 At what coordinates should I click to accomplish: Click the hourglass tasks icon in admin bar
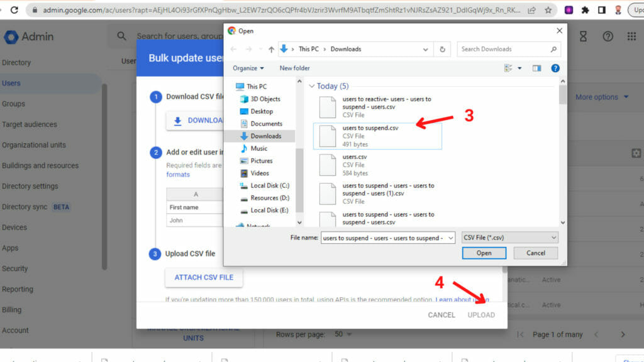click(583, 36)
